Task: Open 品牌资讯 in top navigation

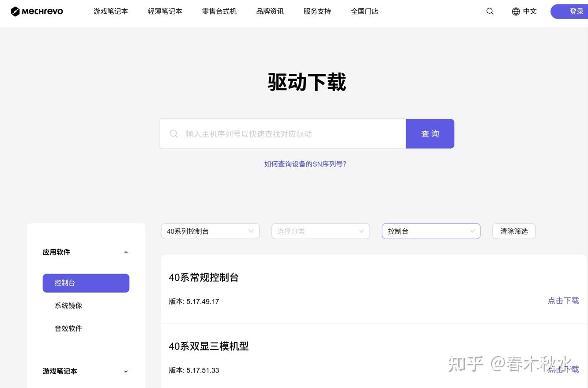Action: click(270, 11)
